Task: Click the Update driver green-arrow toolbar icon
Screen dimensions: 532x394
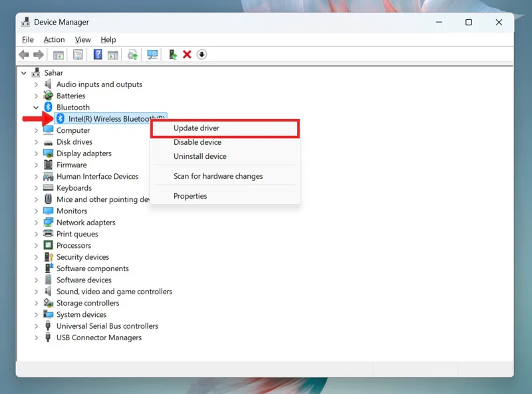Action: tap(173, 54)
